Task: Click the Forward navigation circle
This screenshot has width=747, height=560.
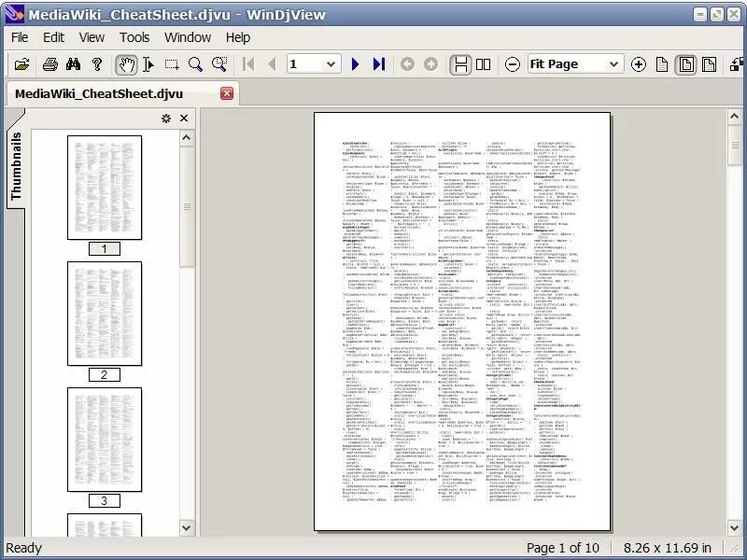Action: 430,64
